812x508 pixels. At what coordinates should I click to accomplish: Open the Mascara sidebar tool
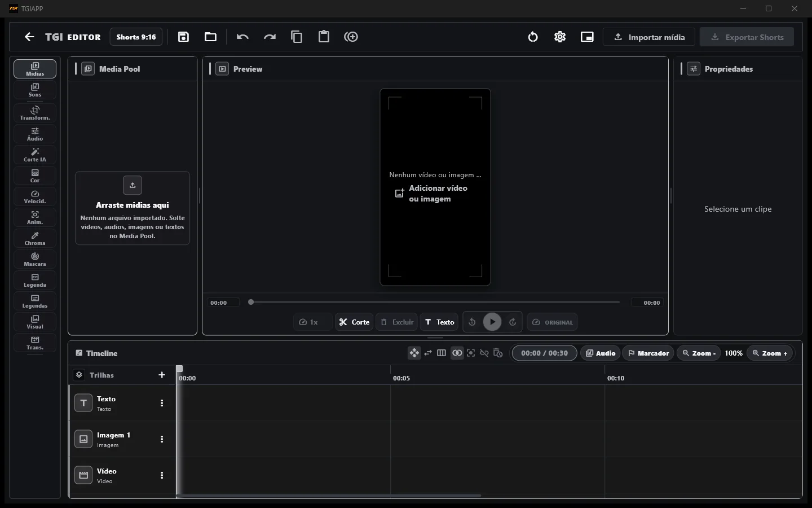click(35, 259)
